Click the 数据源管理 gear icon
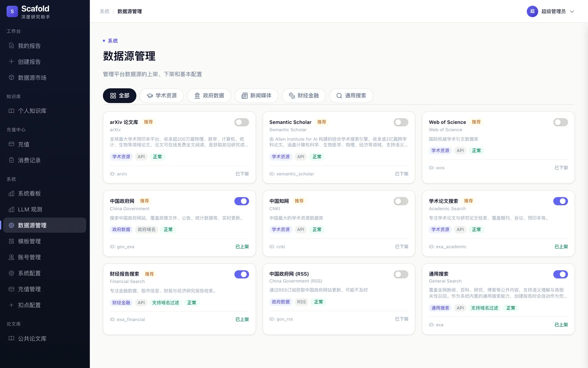Image resolution: width=588 pixels, height=368 pixels. [11, 225]
